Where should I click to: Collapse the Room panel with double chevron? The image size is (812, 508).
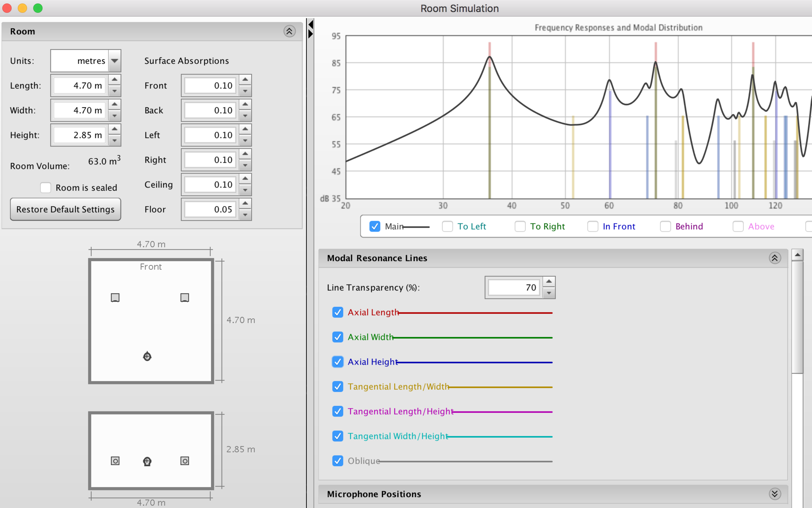tap(289, 31)
